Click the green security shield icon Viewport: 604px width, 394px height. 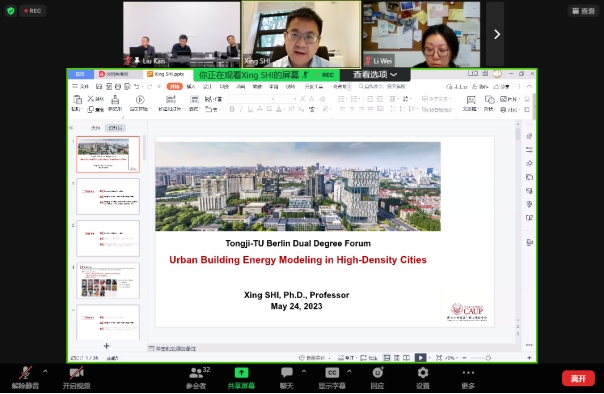click(11, 11)
